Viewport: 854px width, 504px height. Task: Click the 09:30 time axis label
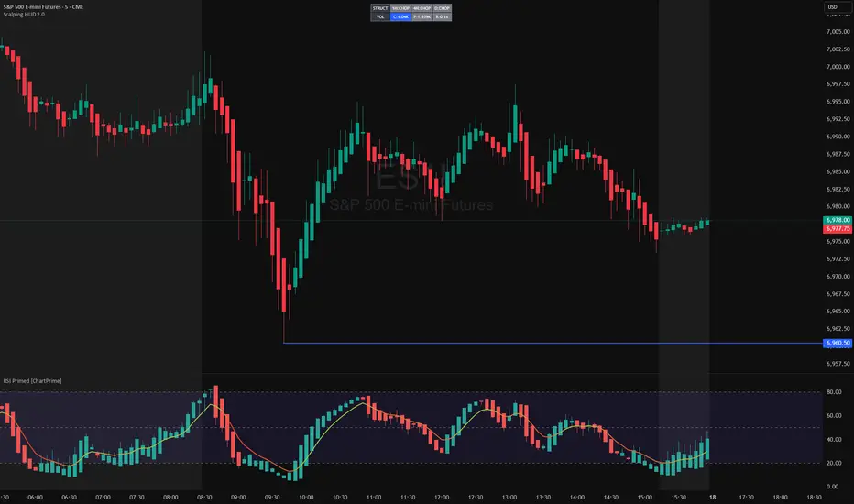click(272, 497)
